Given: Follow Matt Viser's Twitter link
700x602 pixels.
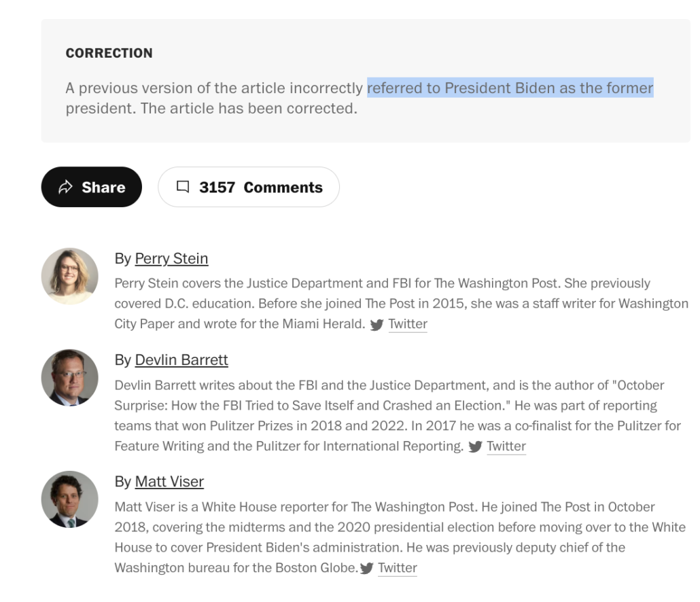Looking at the screenshot, I should [398, 567].
